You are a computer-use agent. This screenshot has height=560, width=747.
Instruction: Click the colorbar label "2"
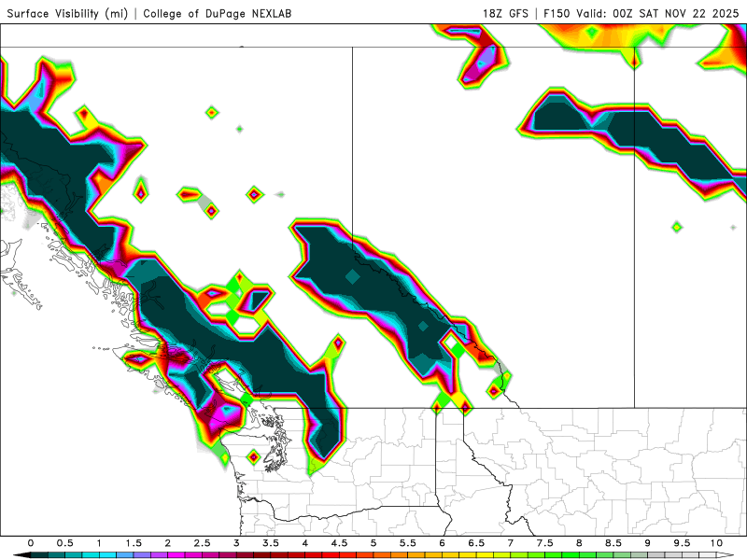click(168, 543)
